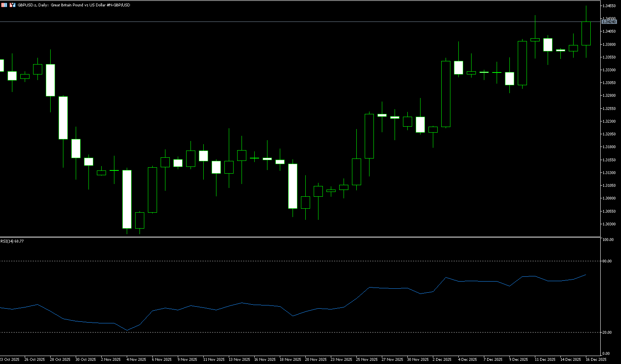Select the 4 Nov 2025 date label

coord(136,360)
